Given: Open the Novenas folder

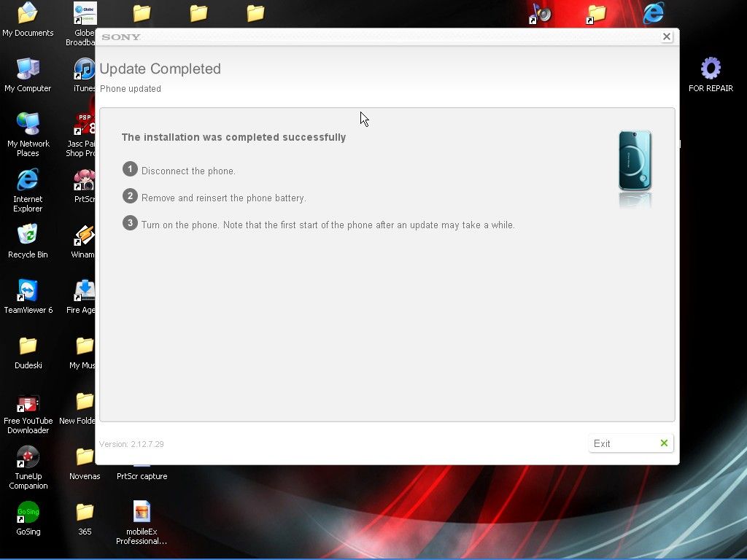Looking at the screenshot, I should [x=85, y=458].
